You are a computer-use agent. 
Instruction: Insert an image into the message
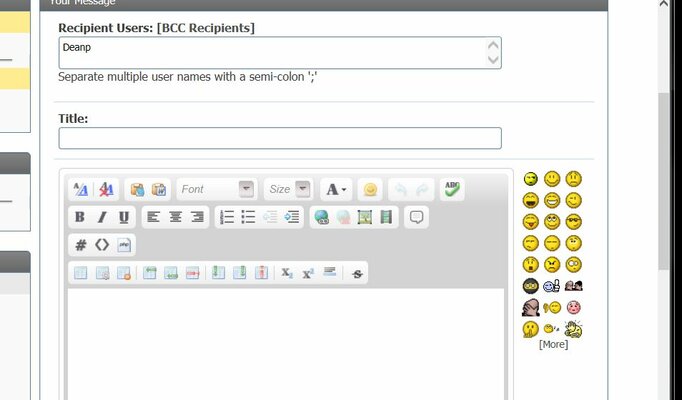pos(365,217)
